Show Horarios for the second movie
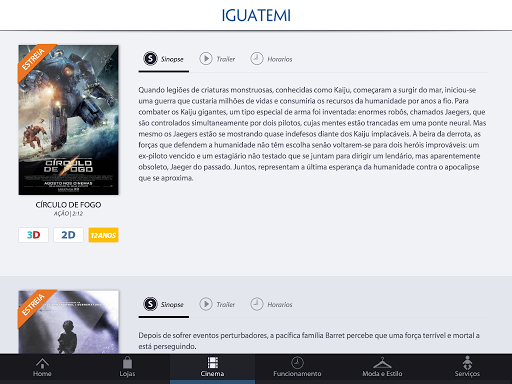 [x=271, y=304]
